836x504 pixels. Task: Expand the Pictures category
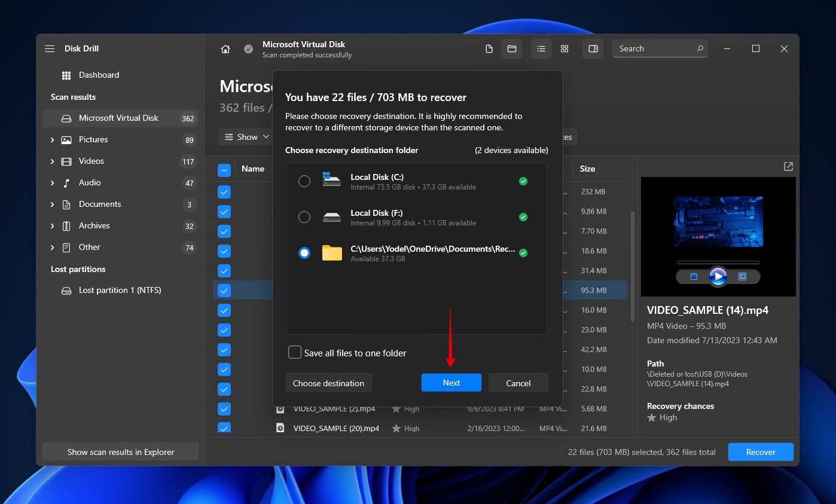click(x=53, y=140)
